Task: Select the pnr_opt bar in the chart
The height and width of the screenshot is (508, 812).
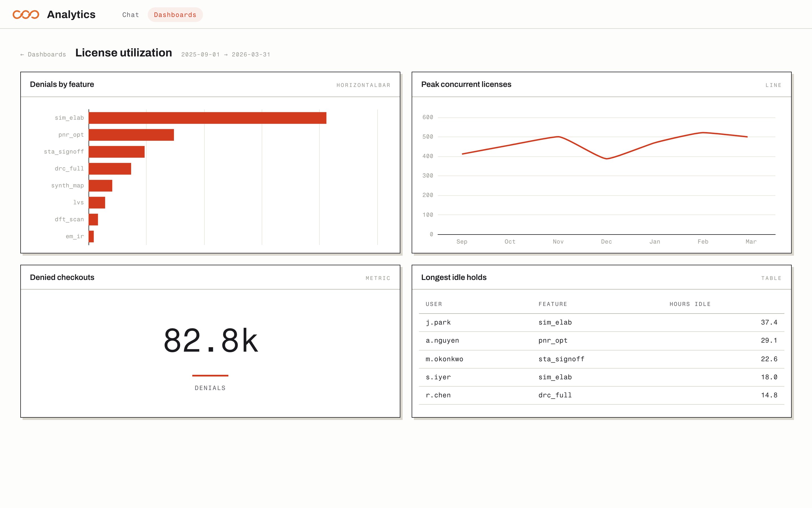Action: coord(131,135)
